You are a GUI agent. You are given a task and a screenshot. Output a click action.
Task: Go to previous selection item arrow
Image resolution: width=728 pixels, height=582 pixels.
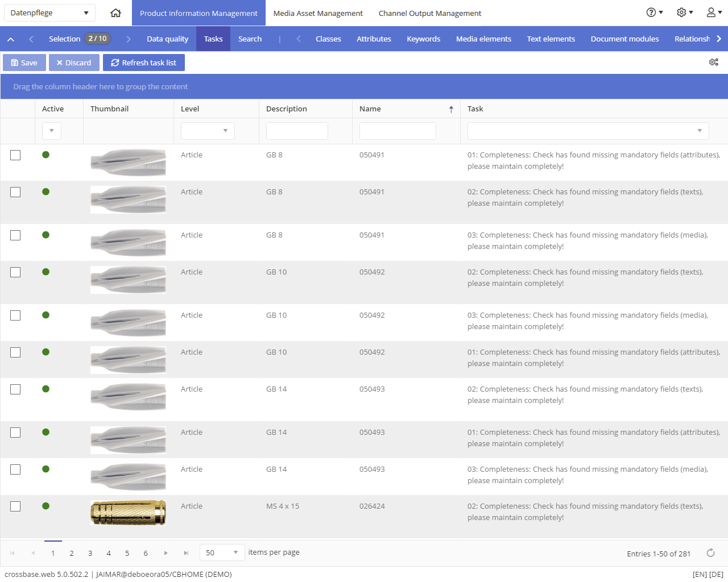(31, 39)
